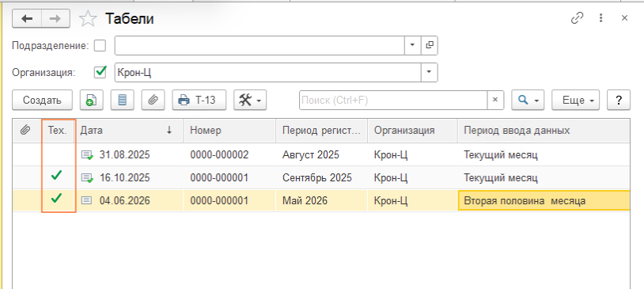Click the Номер column header
Image resolution: width=644 pixels, height=289 pixels.
point(229,131)
